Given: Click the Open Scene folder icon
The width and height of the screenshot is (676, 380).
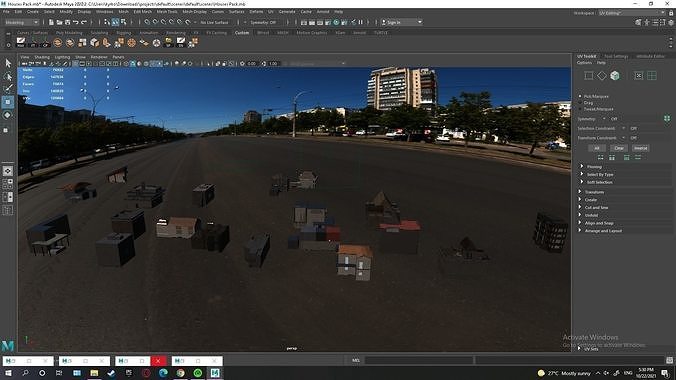Looking at the screenshot, I should 59,22.
